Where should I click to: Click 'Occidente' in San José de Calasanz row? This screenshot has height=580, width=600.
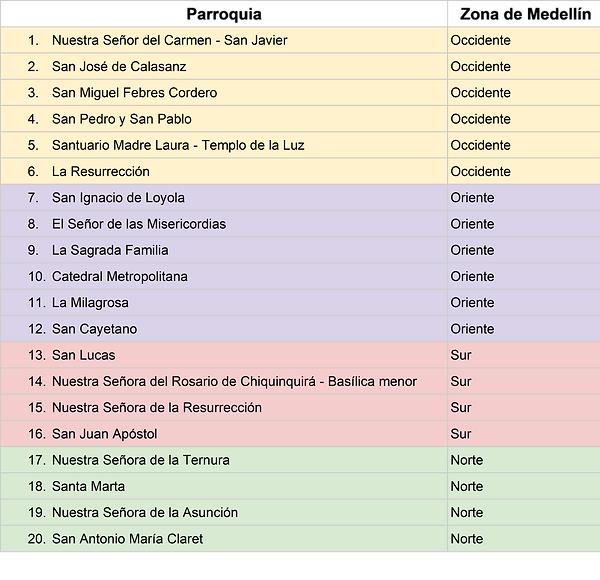click(481, 67)
